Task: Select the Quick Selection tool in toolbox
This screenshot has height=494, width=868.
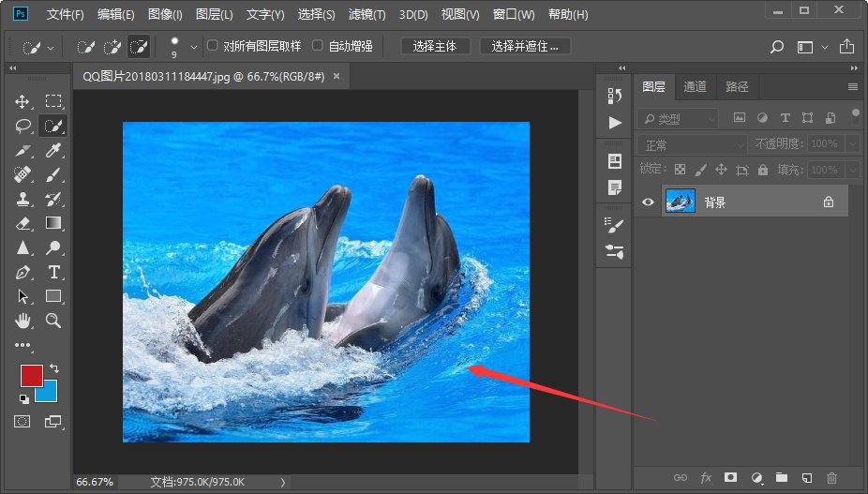Action: [53, 126]
